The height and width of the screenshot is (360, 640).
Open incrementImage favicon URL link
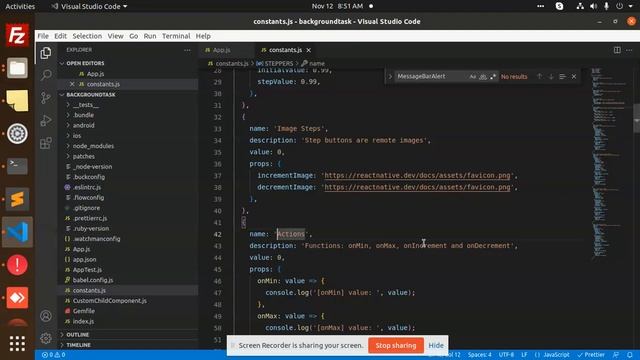[417, 176]
